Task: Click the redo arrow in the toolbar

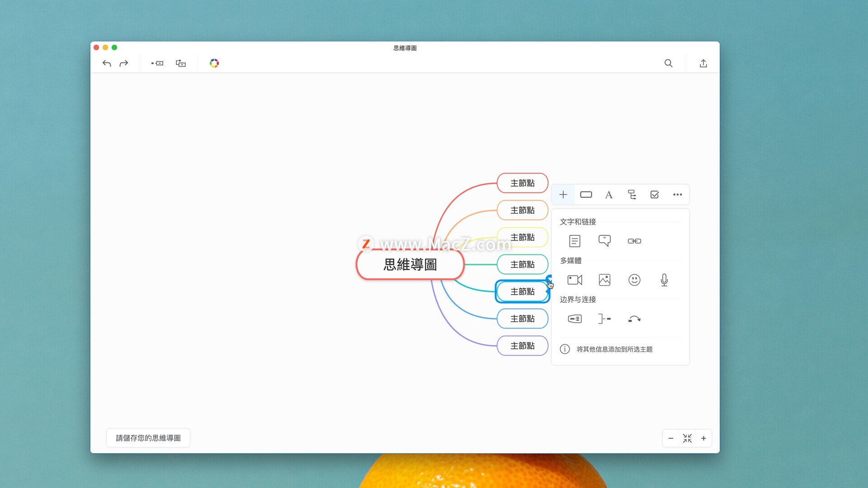Action: pyautogui.click(x=123, y=63)
